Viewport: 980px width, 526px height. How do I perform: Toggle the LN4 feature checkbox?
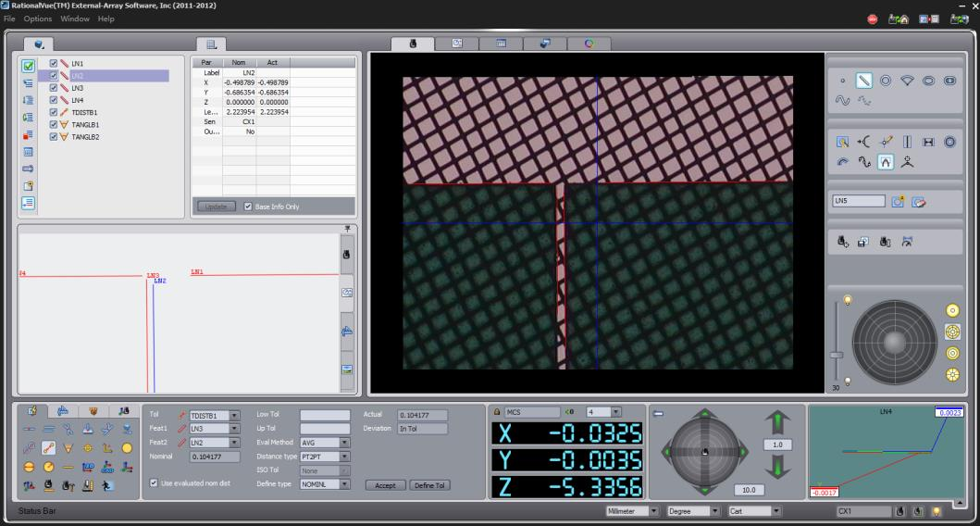(x=53, y=100)
